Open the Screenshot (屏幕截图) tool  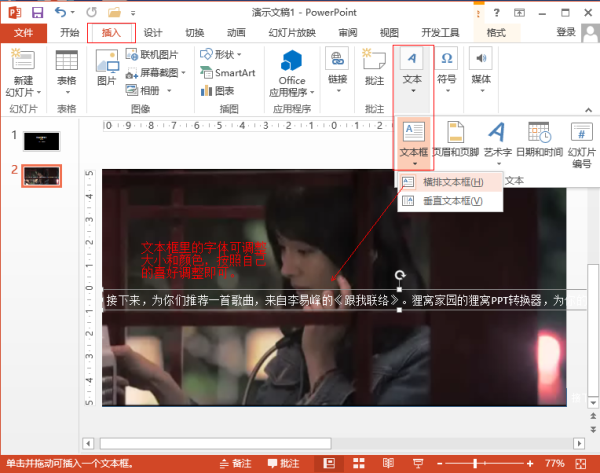point(152,73)
